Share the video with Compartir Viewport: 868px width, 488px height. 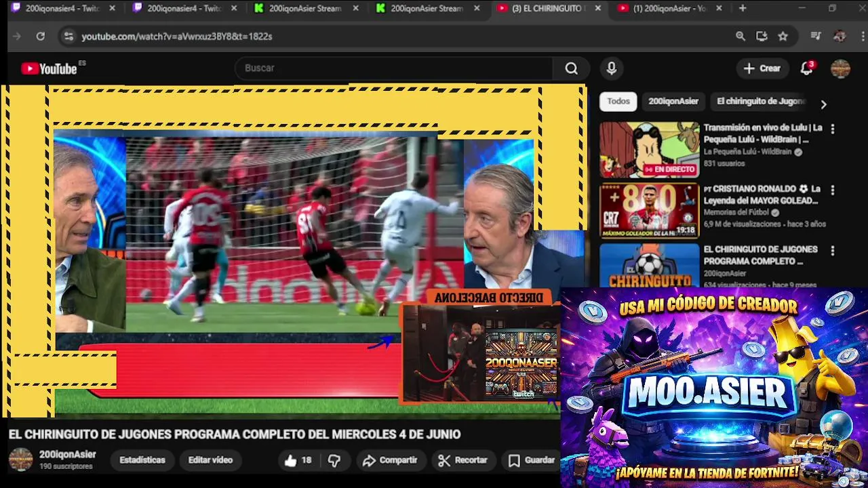click(x=390, y=460)
